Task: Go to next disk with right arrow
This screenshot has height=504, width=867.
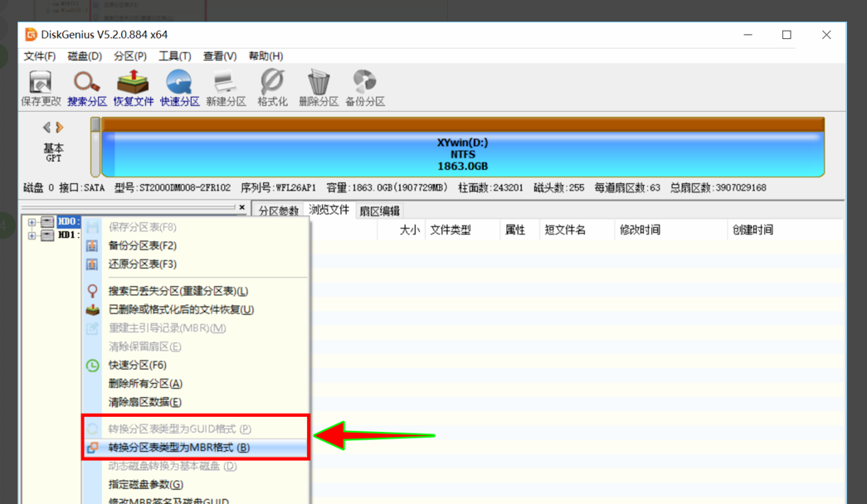Action: click(x=59, y=127)
